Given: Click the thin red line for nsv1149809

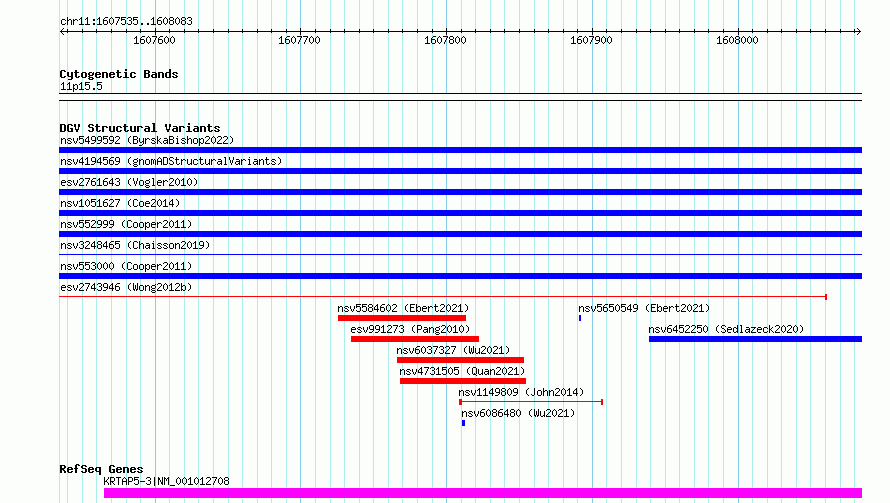Looking at the screenshot, I should pyautogui.click(x=531, y=402).
